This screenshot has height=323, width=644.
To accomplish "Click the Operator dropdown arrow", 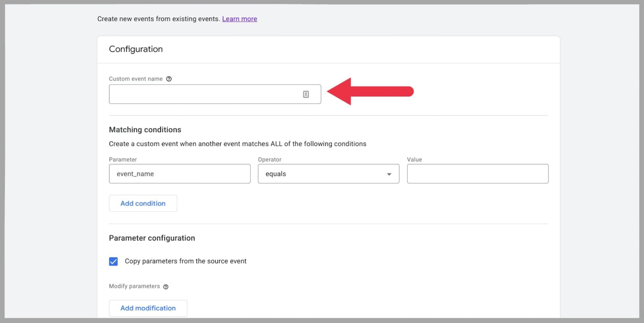I will (x=389, y=174).
